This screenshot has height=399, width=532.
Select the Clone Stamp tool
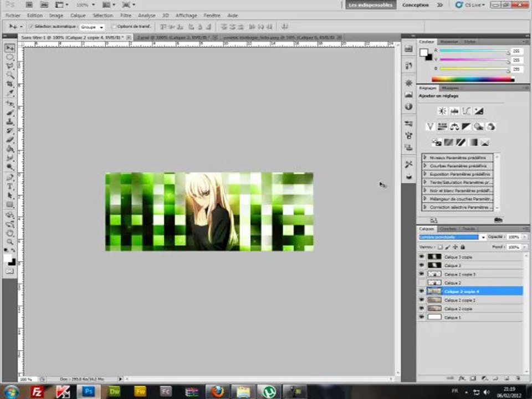[x=10, y=122]
